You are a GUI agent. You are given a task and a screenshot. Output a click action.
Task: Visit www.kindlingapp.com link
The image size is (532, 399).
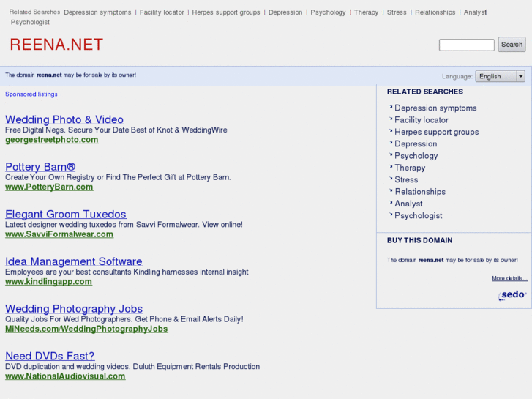point(48,281)
